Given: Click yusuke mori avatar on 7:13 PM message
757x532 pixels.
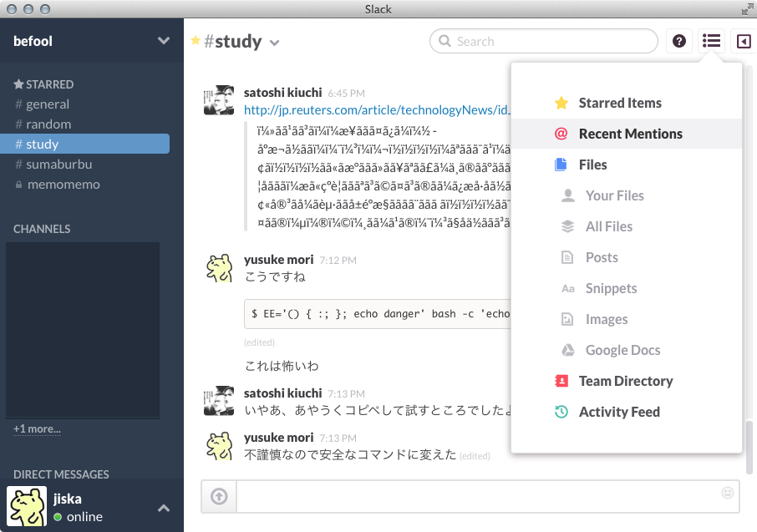Looking at the screenshot, I should pyautogui.click(x=219, y=446).
